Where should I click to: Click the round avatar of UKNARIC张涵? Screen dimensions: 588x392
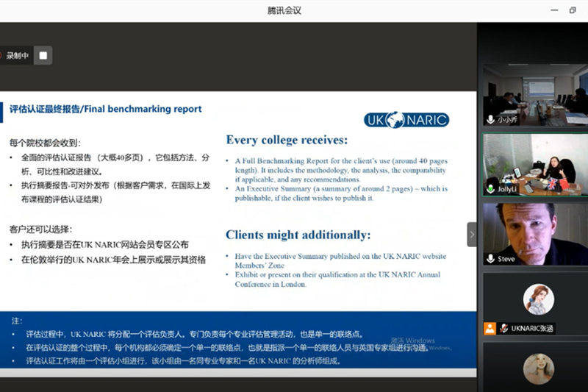(x=538, y=299)
